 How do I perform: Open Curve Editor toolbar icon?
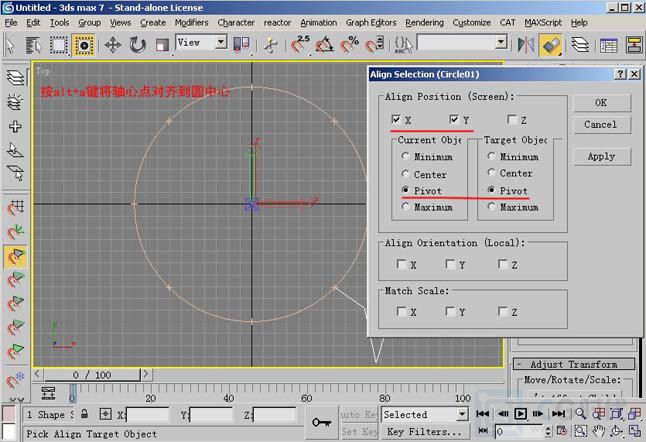click(609, 45)
